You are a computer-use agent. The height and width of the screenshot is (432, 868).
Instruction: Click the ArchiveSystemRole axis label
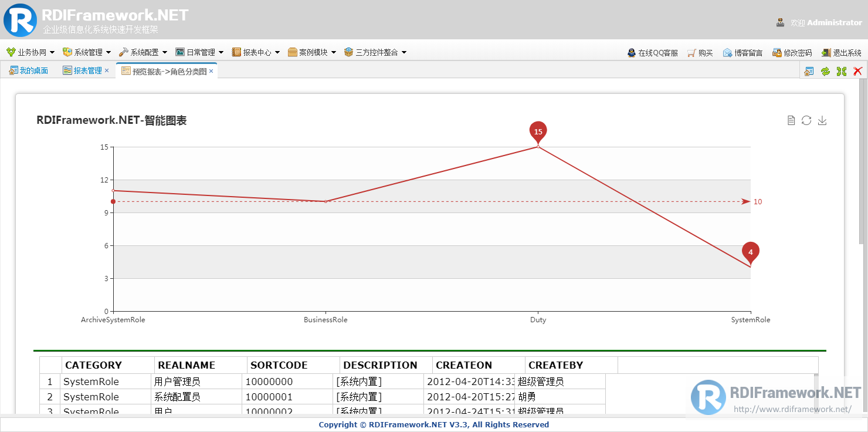click(x=113, y=320)
